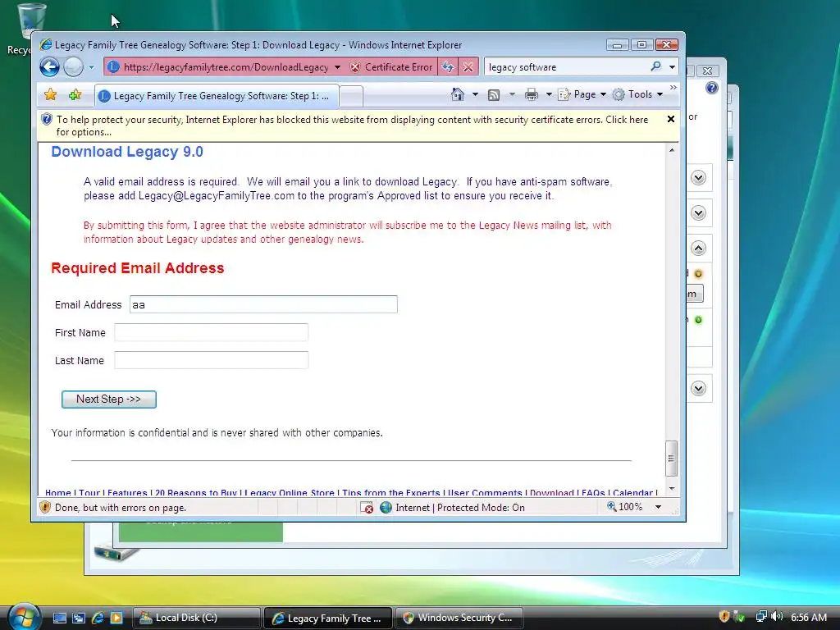Expand the command bar overflow chevron
840x630 pixels.
click(673, 87)
